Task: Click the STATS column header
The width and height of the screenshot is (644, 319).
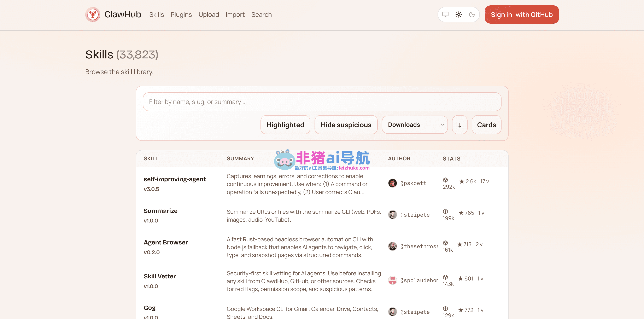Action: tap(451, 158)
